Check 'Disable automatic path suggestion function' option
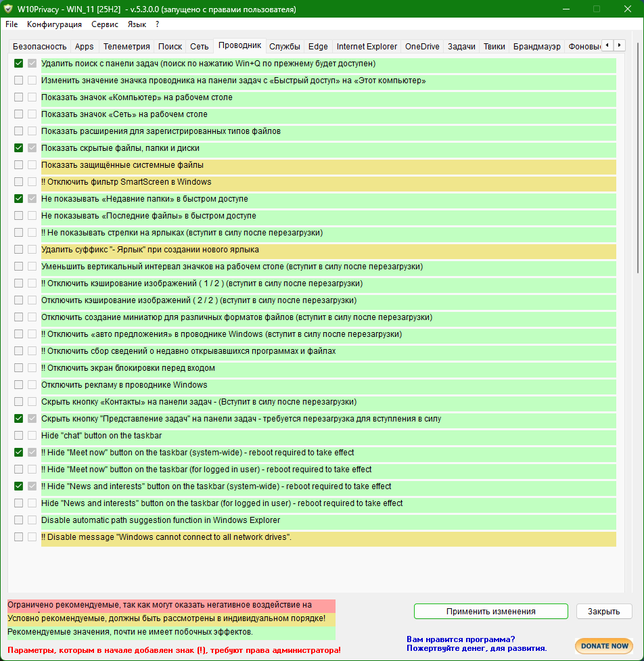The image size is (644, 661). tap(19, 520)
